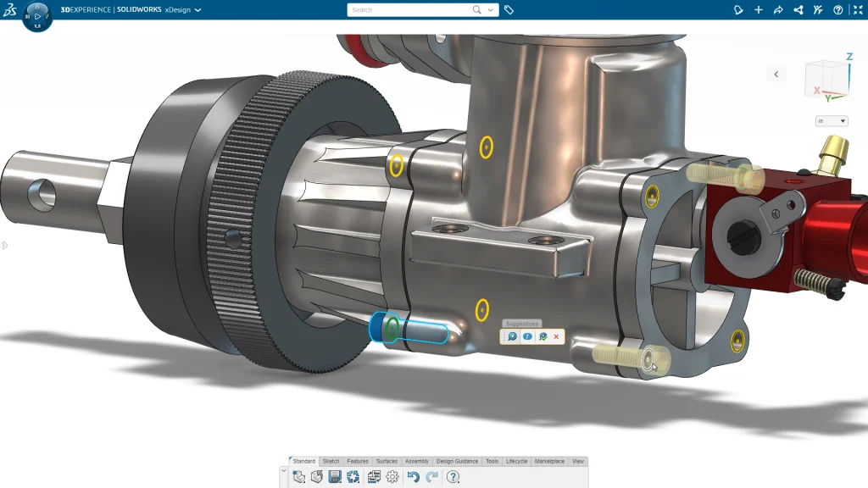
Task: Click the Save icon in Standard toolbar
Action: pyautogui.click(x=335, y=477)
